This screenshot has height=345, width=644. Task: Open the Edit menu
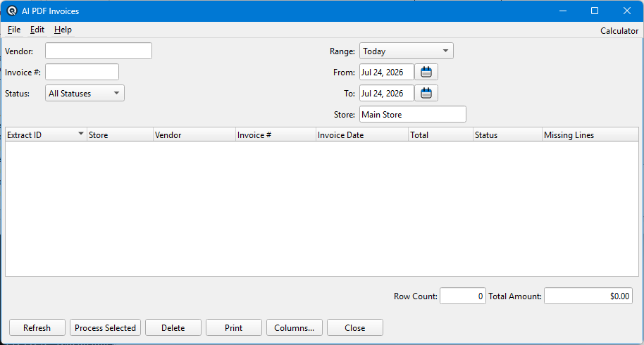coord(37,30)
